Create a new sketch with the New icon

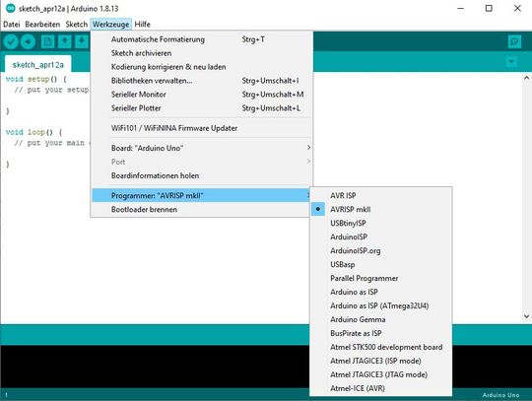48,41
